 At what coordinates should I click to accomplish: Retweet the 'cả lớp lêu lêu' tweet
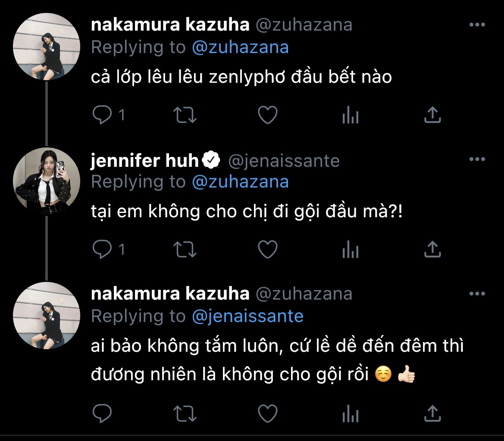pyautogui.click(x=185, y=115)
